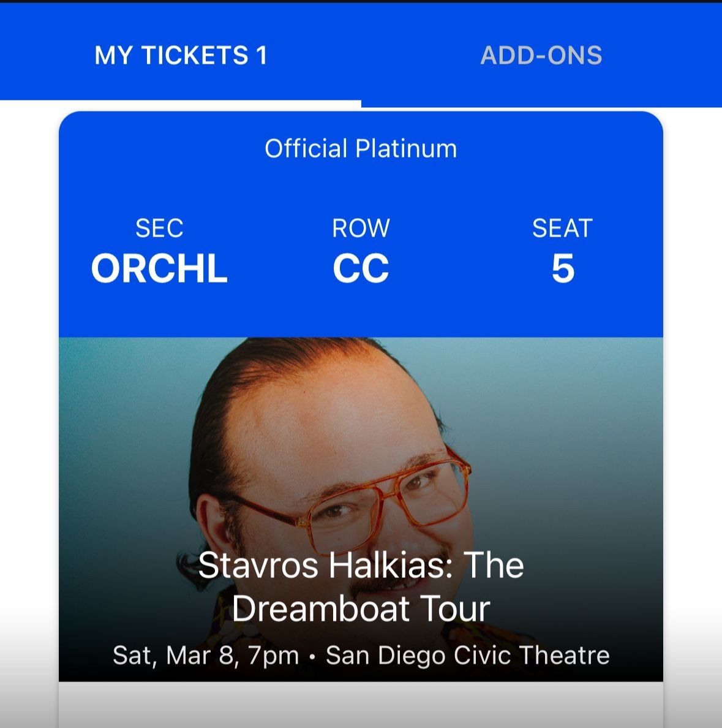Click the SEC heading label
The width and height of the screenshot is (722, 728).
159,228
